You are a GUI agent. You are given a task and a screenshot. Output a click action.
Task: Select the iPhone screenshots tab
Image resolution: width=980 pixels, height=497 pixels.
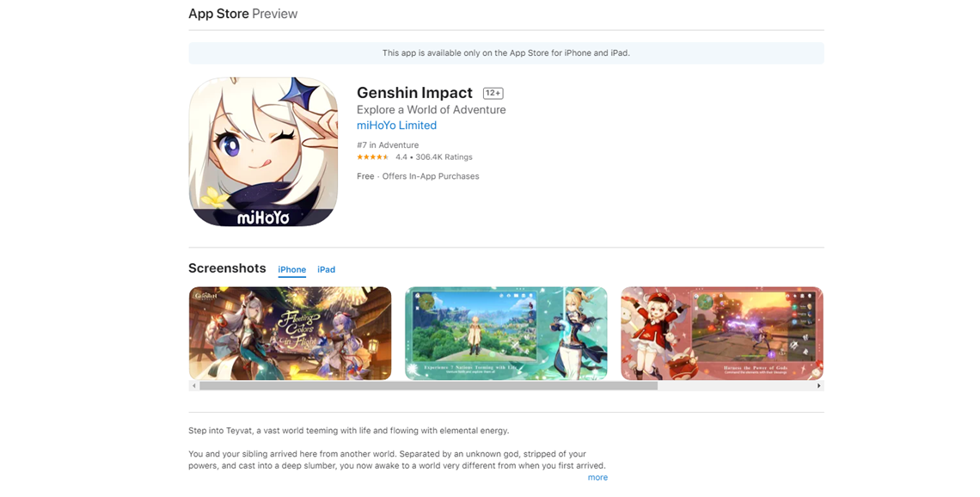coord(292,269)
